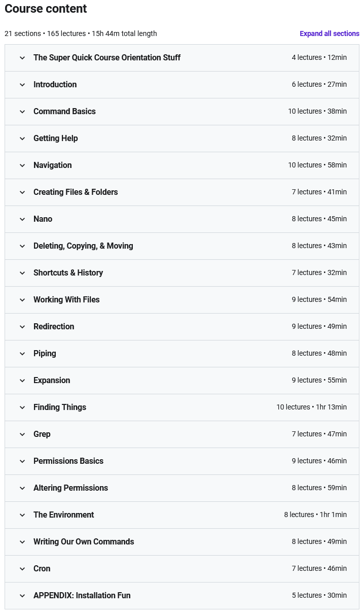Toggle the Piping section chevron
Screen dimensions: 364x615
[x=22, y=354]
